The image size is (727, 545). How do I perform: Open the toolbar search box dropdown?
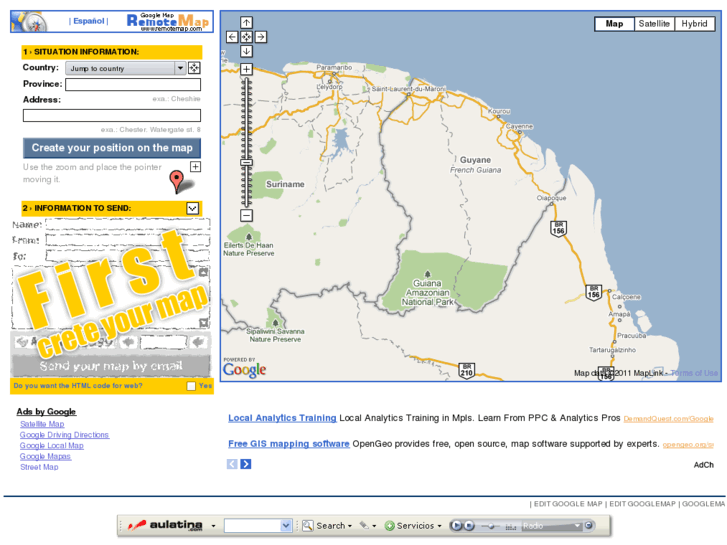286,526
